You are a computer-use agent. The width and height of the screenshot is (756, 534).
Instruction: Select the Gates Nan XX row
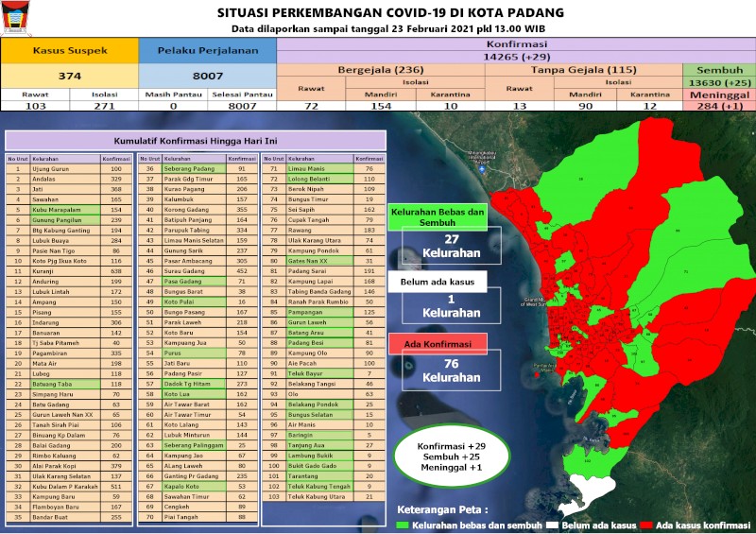323,261
